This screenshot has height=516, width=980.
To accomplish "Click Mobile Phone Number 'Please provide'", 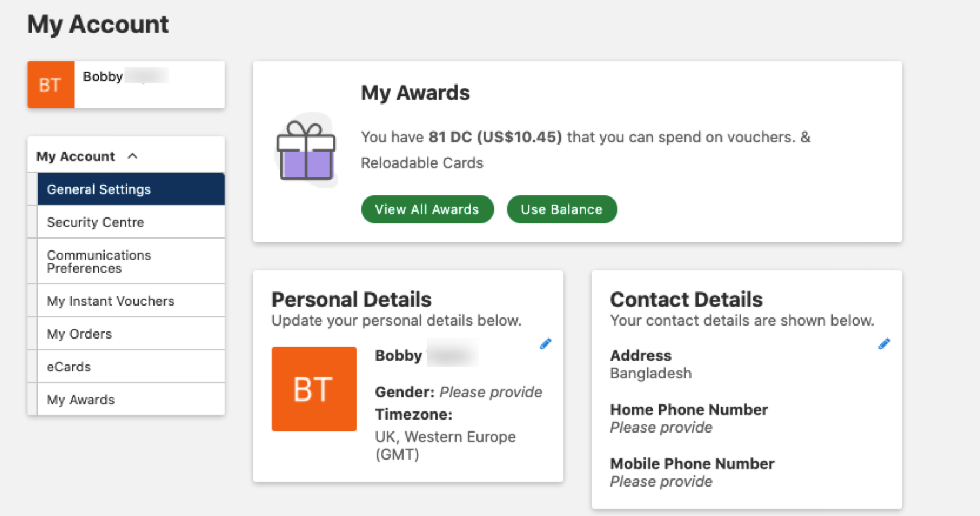I will tap(661, 481).
